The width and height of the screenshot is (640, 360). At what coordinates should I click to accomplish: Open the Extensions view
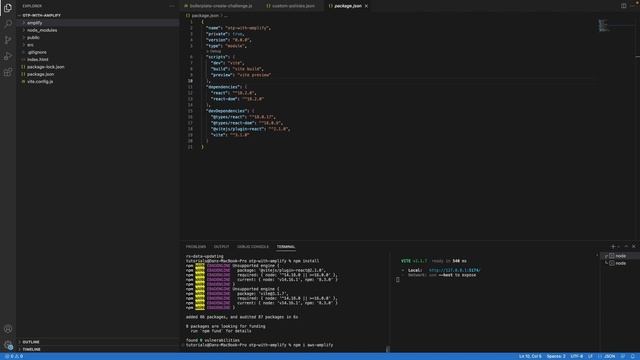[8, 72]
